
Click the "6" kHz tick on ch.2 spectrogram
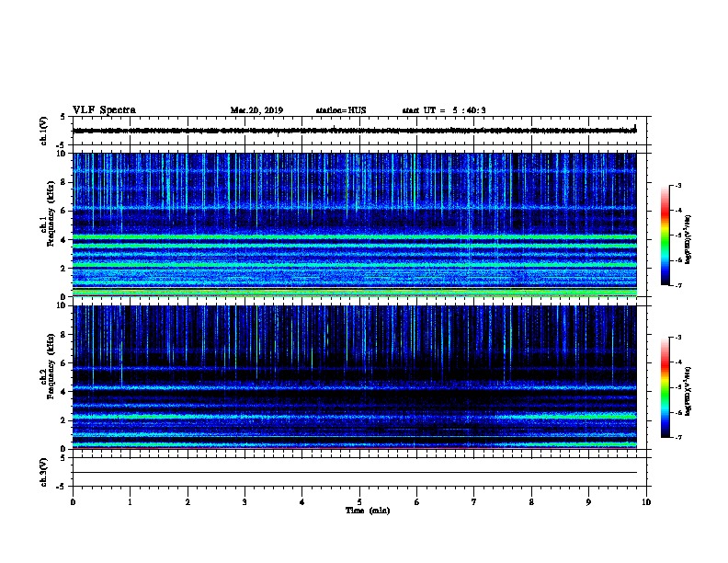point(63,363)
